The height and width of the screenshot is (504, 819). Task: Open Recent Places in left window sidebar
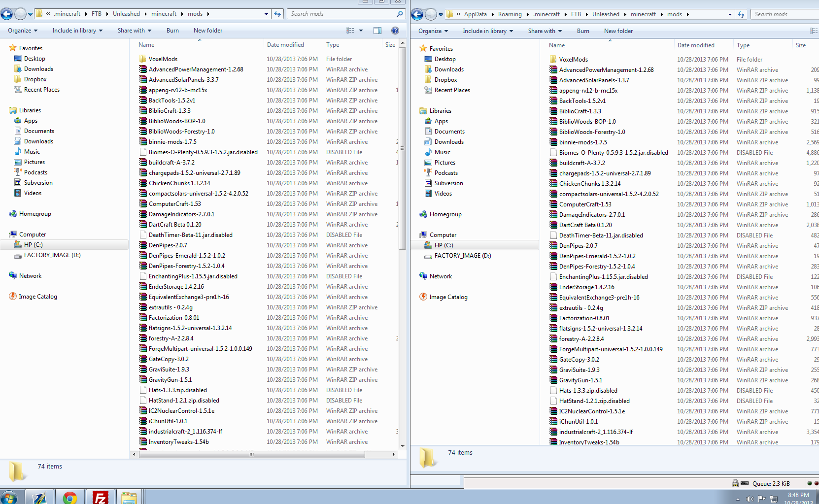[41, 90]
